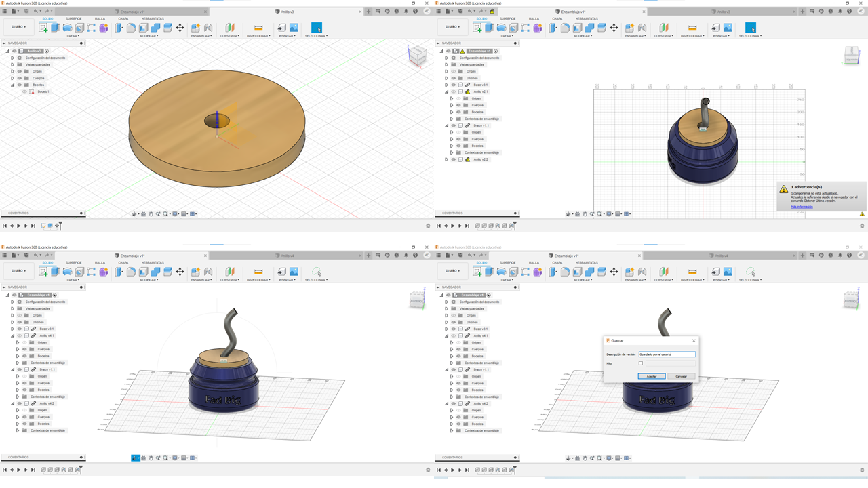The image size is (868, 488).
Task: Open the MALLA tab in top-left window
Action: click(100, 18)
